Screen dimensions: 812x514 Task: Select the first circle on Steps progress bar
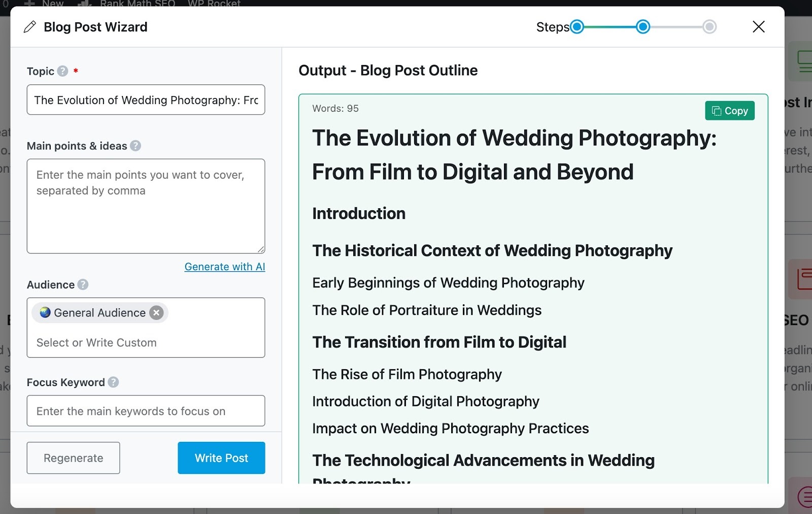(577, 26)
